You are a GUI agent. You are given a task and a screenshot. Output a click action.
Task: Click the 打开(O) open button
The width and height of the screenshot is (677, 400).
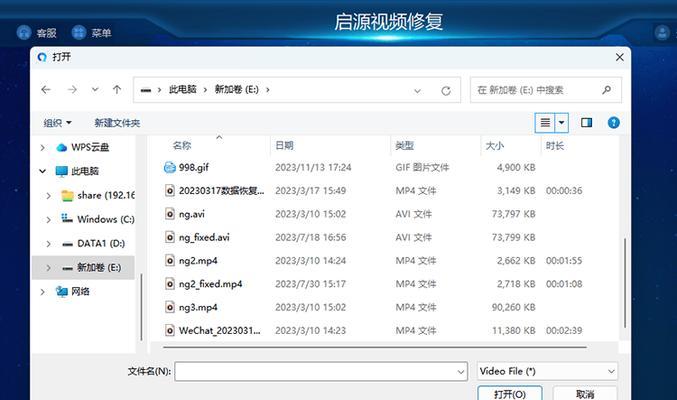510,394
